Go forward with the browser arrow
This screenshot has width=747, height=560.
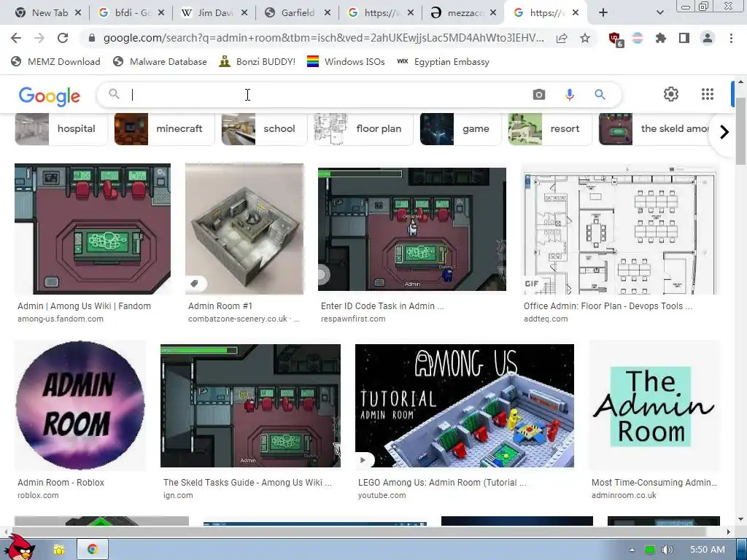(x=39, y=38)
